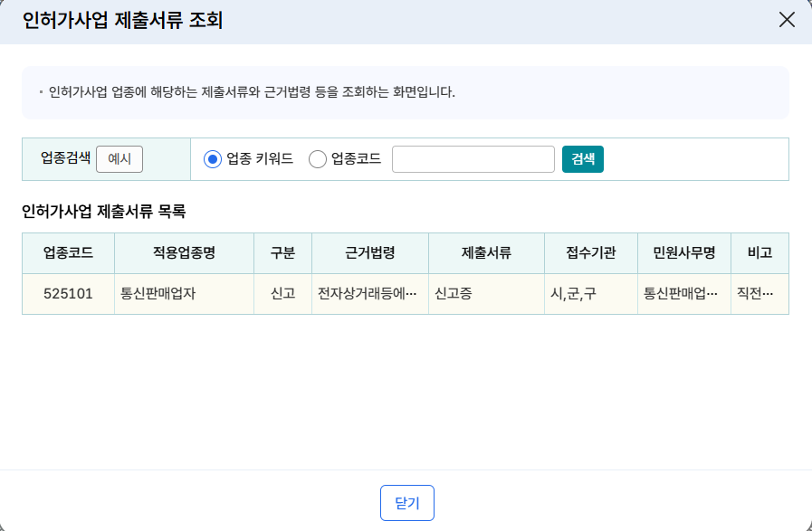Click the 접수기관 column header
Image resolution: width=812 pixels, height=531 pixels.
coord(590,252)
